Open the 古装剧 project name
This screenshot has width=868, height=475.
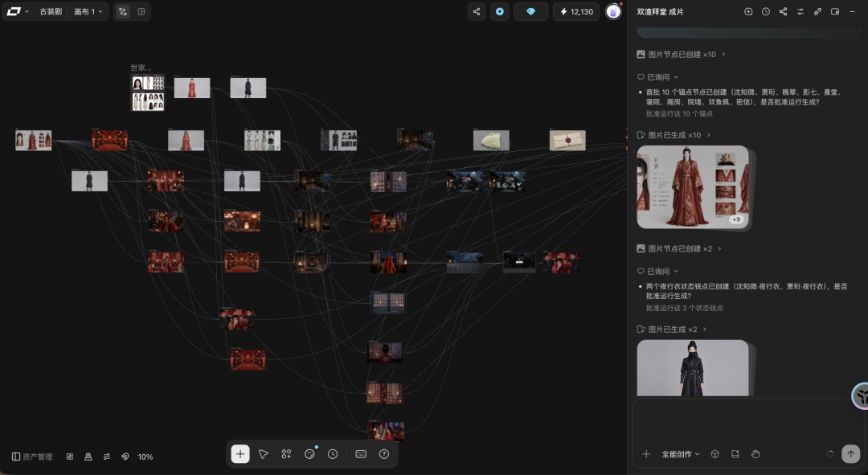pyautogui.click(x=51, y=11)
